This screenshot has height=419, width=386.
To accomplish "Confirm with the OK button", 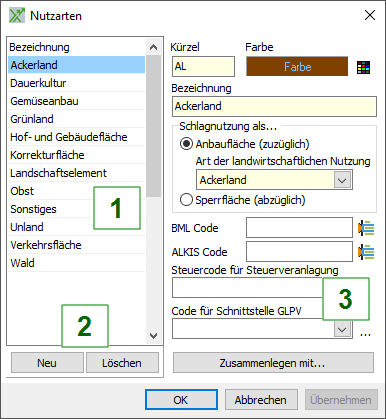I will click(x=181, y=400).
